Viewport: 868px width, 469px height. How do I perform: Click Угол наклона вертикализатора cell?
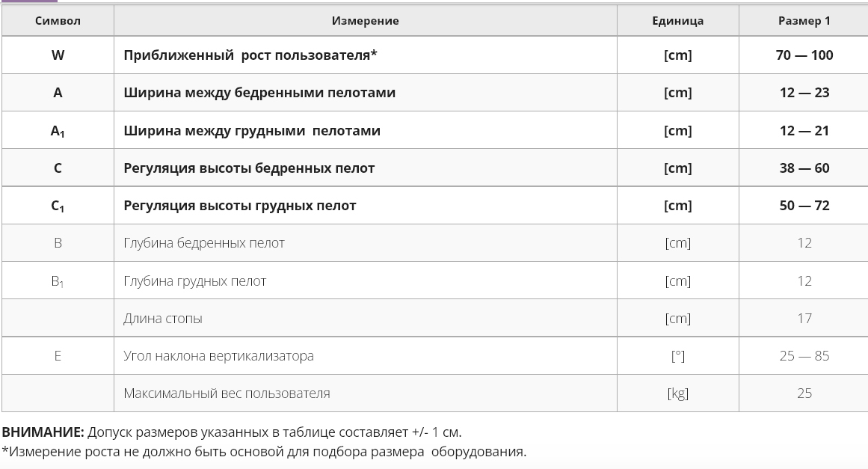click(x=366, y=356)
